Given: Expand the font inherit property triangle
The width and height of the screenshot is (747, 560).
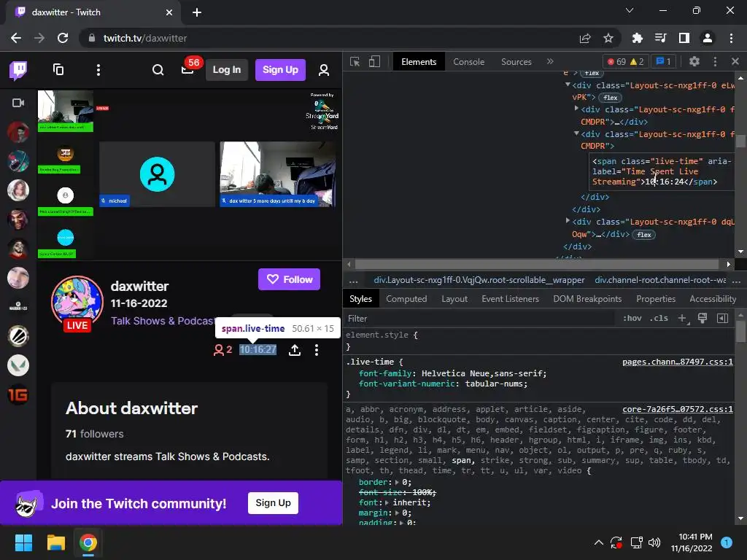Looking at the screenshot, I should 387,503.
